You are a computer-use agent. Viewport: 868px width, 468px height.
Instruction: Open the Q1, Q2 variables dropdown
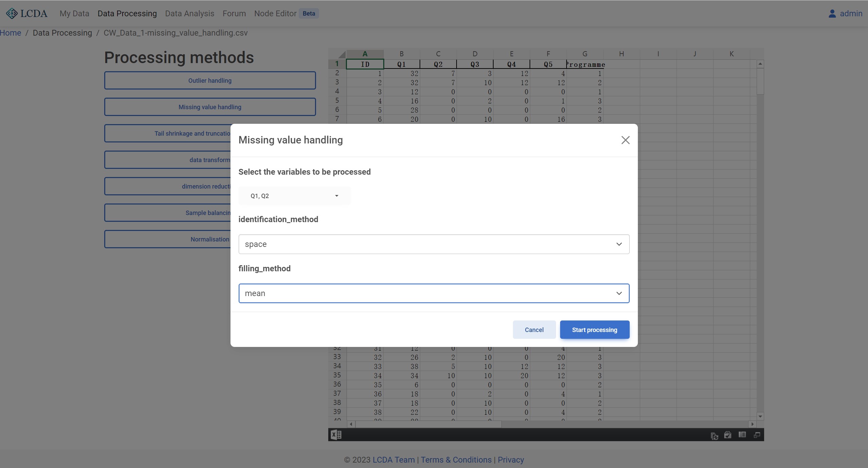(x=294, y=196)
